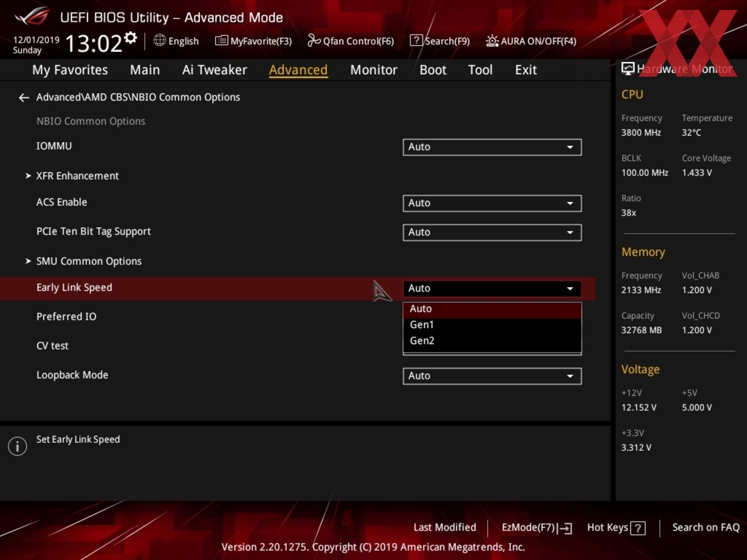Choose Gen2 link speed option

coord(492,341)
